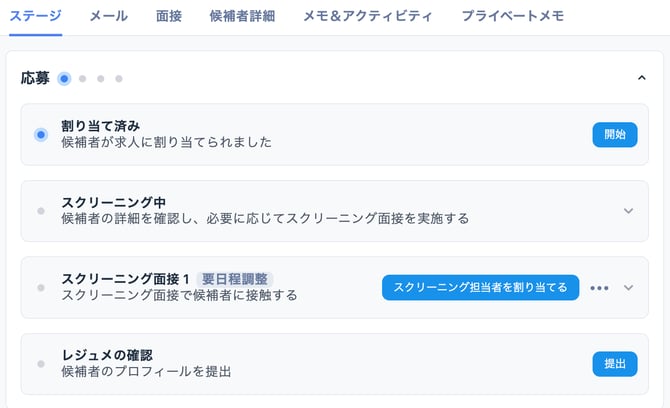This screenshot has width=670, height=408.
Task: Click the fourth progress dot beside 応募
Action: [x=119, y=78]
